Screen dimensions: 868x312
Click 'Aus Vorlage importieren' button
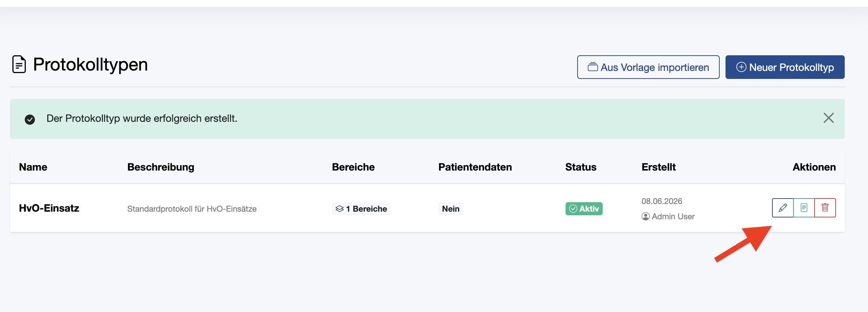(x=648, y=67)
